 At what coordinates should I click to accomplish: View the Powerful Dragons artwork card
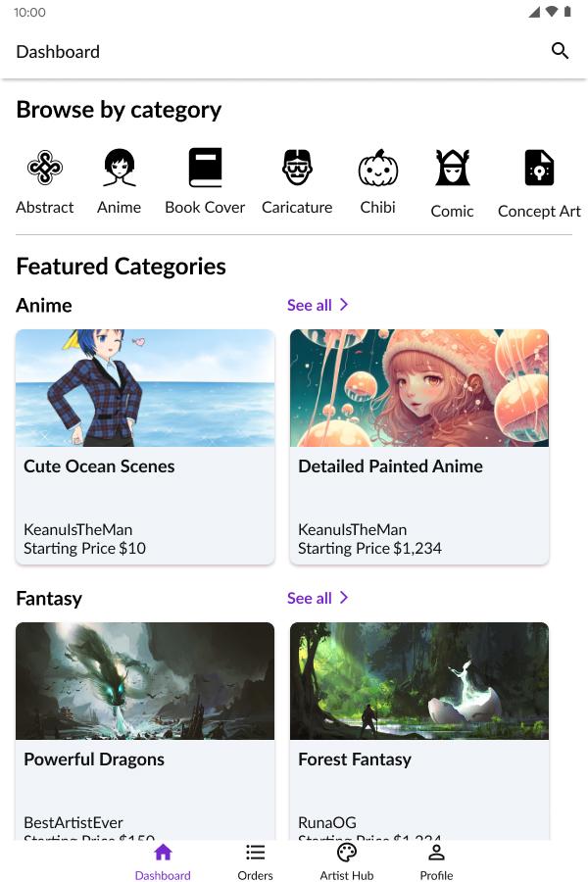pyautogui.click(x=145, y=731)
